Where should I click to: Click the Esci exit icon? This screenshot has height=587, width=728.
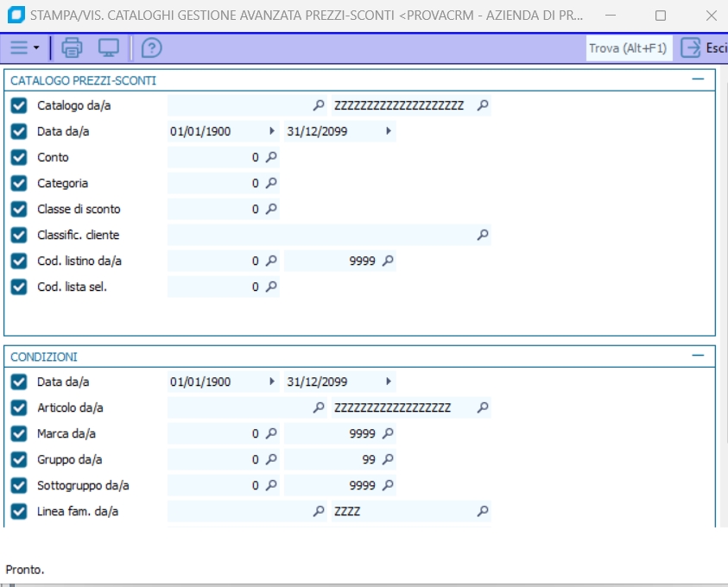691,47
